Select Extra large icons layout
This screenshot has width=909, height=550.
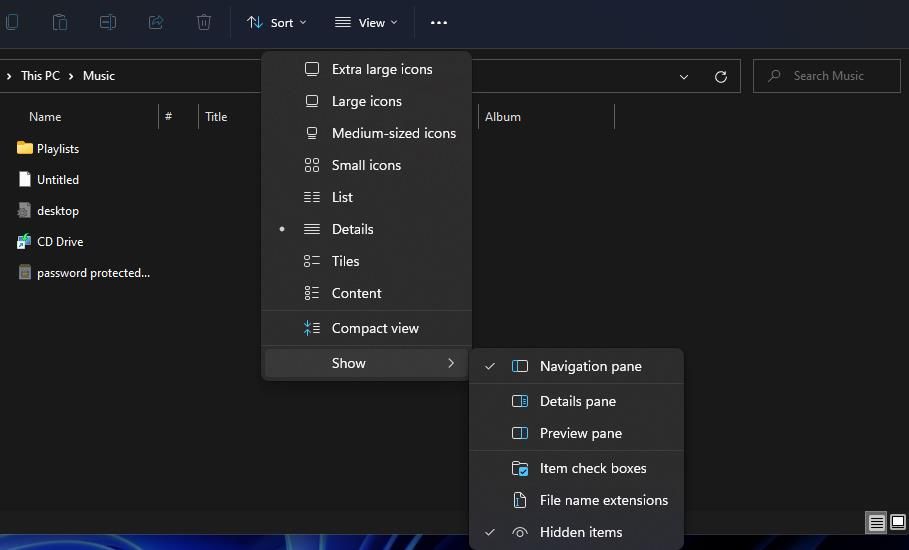coord(381,69)
